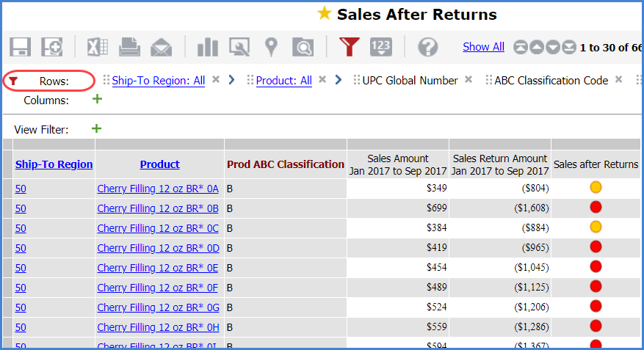Open the bar chart view
Screen dimensions: 644x350
pyautogui.click(x=208, y=47)
